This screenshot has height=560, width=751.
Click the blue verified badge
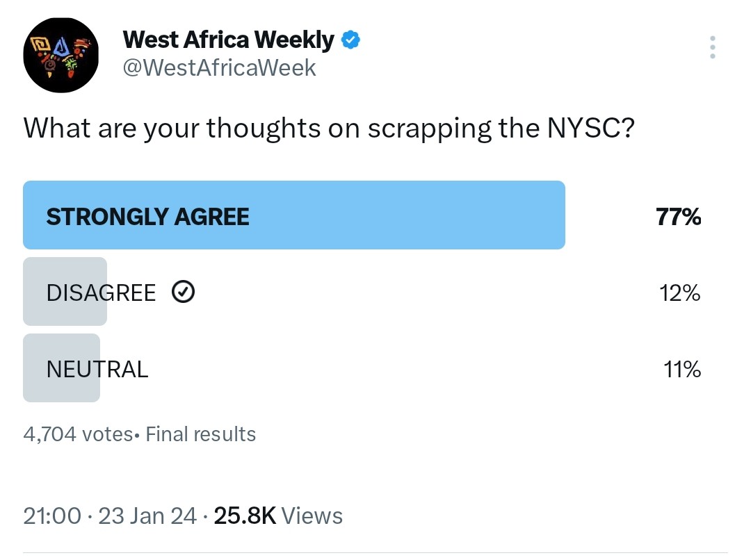pyautogui.click(x=350, y=40)
